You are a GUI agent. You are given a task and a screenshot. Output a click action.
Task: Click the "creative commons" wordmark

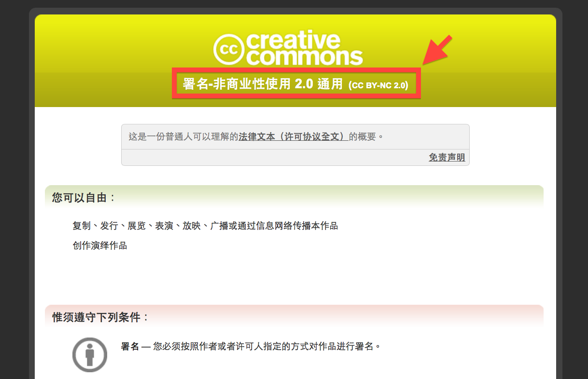305,48
